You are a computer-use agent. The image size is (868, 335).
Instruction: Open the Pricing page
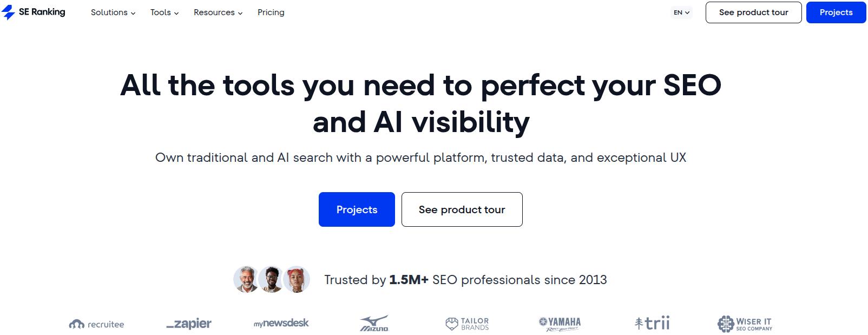(x=271, y=12)
